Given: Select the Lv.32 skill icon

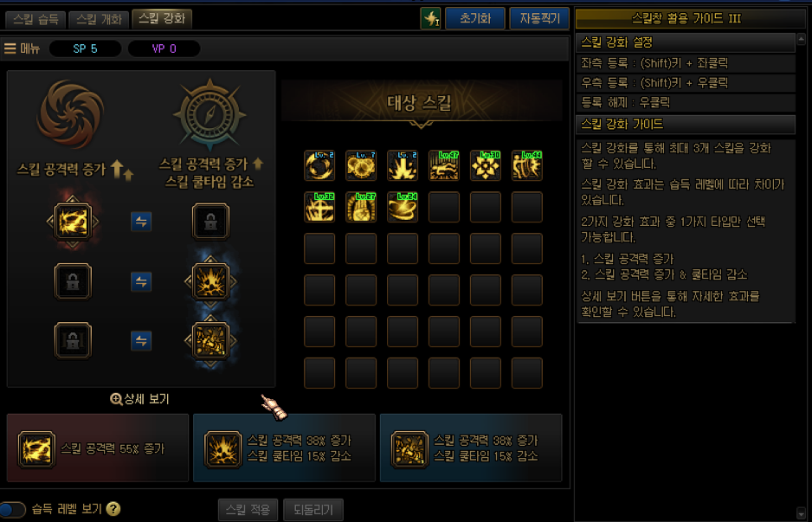Looking at the screenshot, I should point(319,207).
